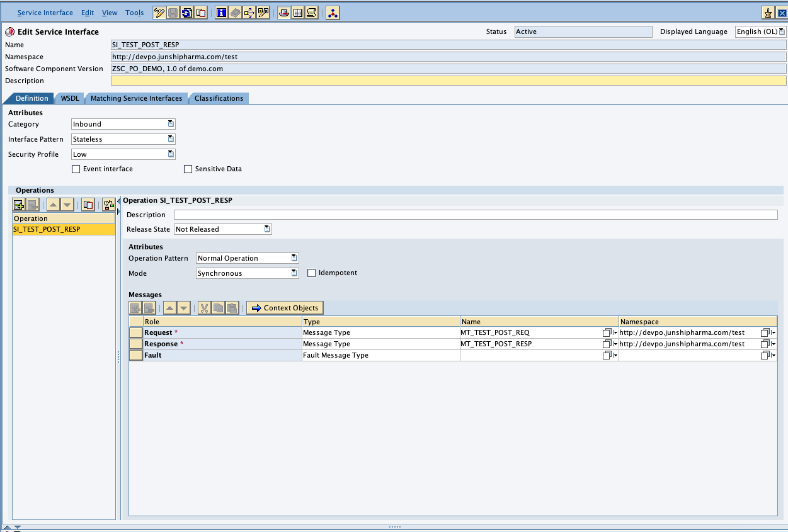
Task: Click the cut scissors icon in Messages
Action: (x=204, y=308)
